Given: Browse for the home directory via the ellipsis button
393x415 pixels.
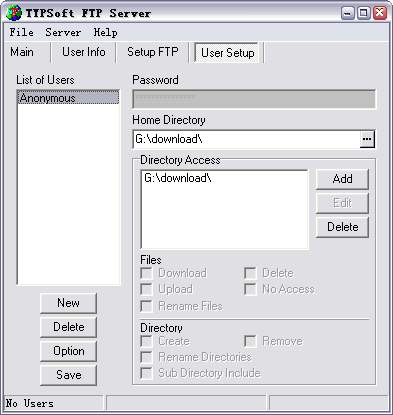Looking at the screenshot, I should point(367,139).
